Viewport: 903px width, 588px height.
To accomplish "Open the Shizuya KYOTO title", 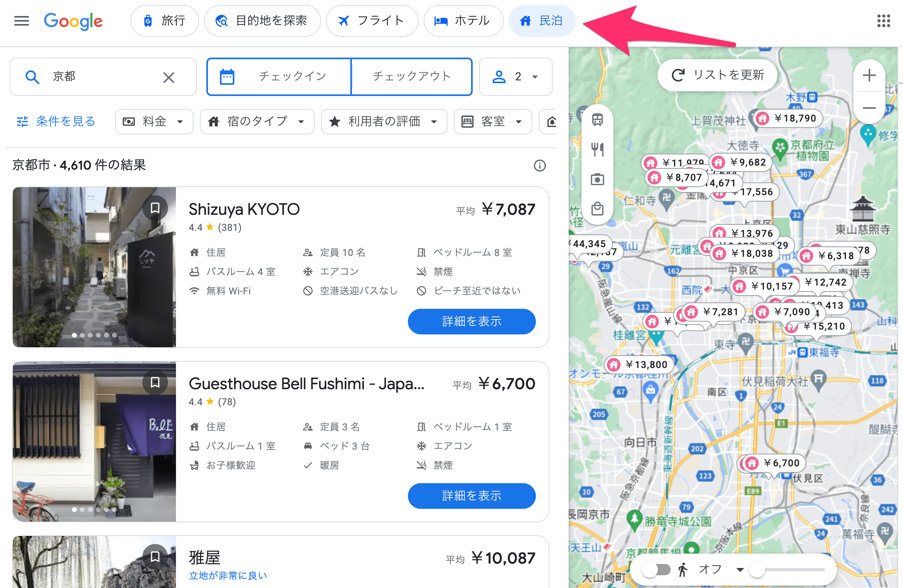I will click(x=244, y=210).
